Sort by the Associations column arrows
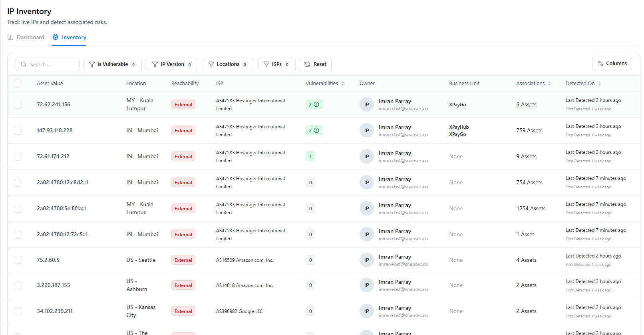This screenshot has width=644, height=335. coord(549,84)
